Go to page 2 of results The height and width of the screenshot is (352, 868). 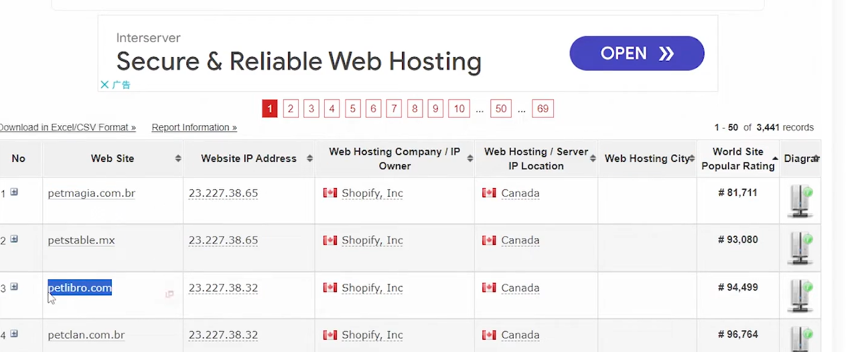tap(291, 108)
